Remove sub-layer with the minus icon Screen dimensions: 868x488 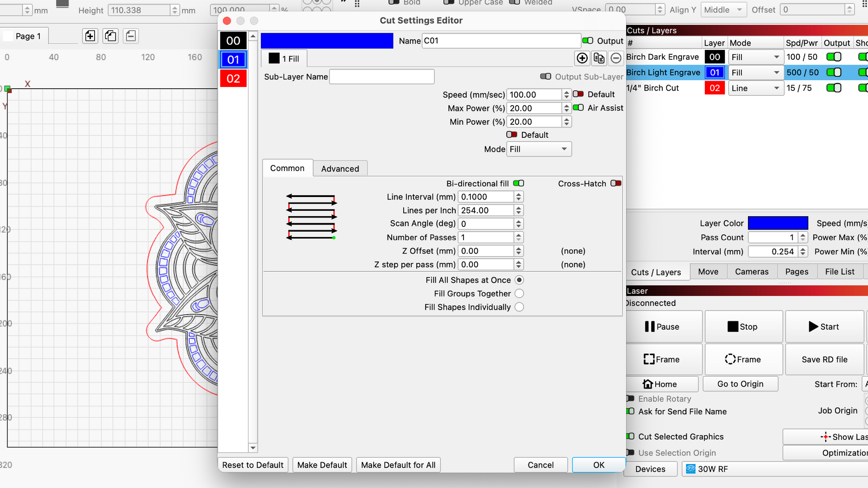pos(616,58)
